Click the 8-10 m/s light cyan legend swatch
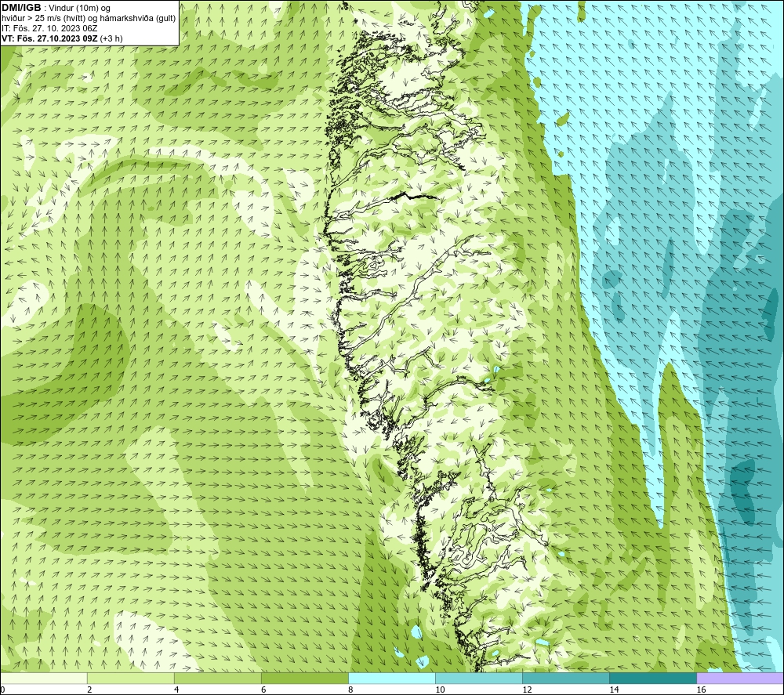 point(391,678)
